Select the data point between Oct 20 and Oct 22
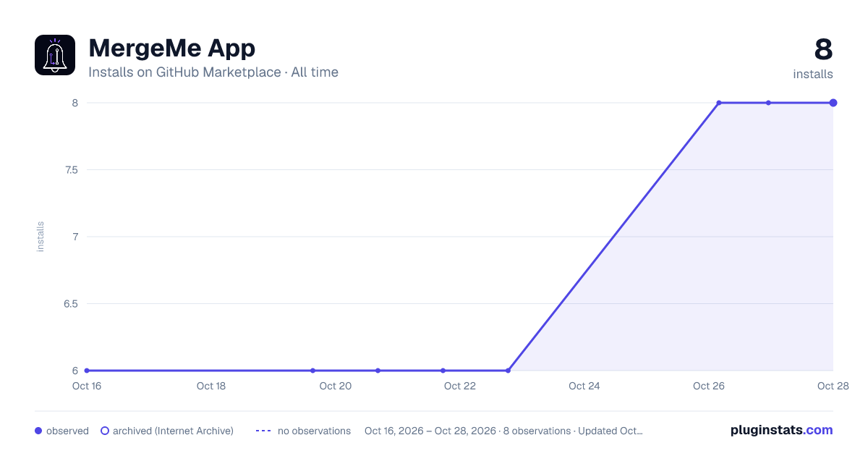Image resolution: width=868 pixels, height=456 pixels. point(378,371)
